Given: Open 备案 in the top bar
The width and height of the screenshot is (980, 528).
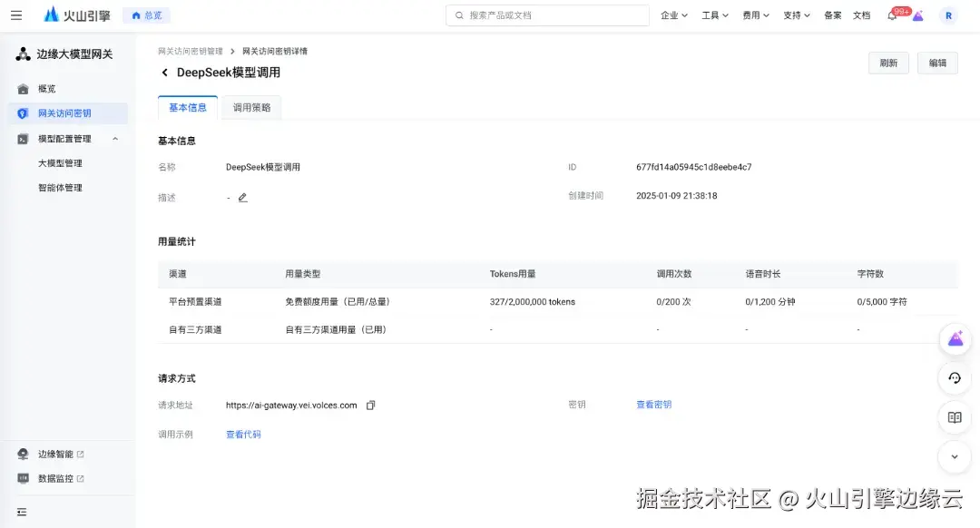Looking at the screenshot, I should click(832, 15).
